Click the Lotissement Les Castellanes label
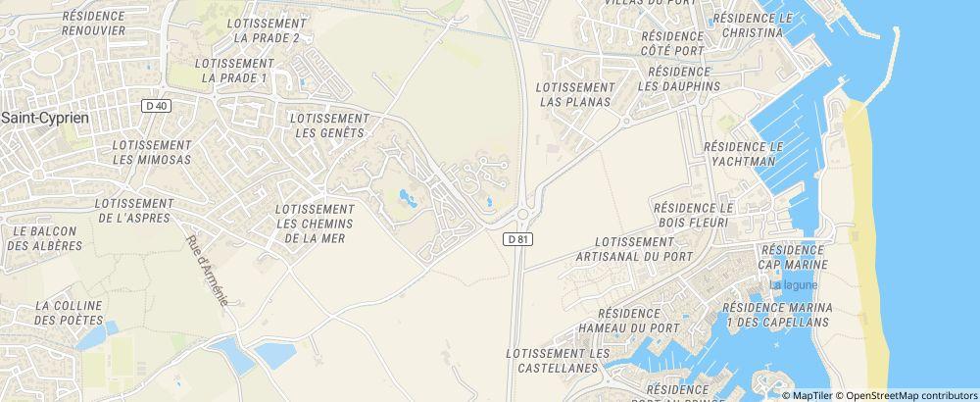 tap(559, 361)
